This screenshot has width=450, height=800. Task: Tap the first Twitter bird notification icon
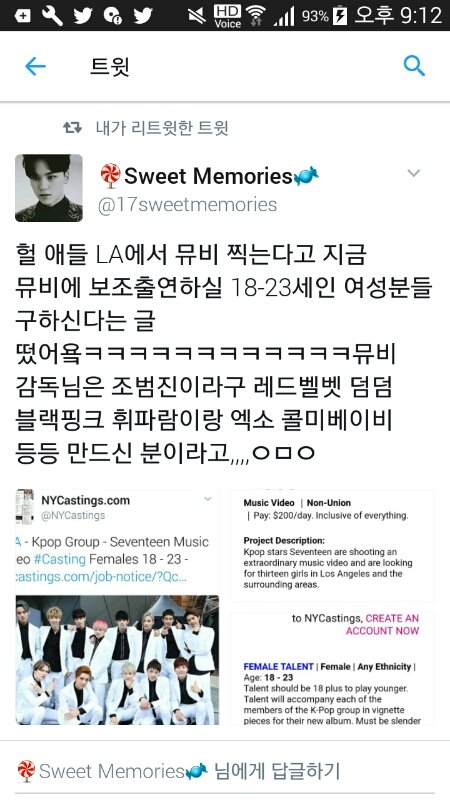click(x=83, y=15)
